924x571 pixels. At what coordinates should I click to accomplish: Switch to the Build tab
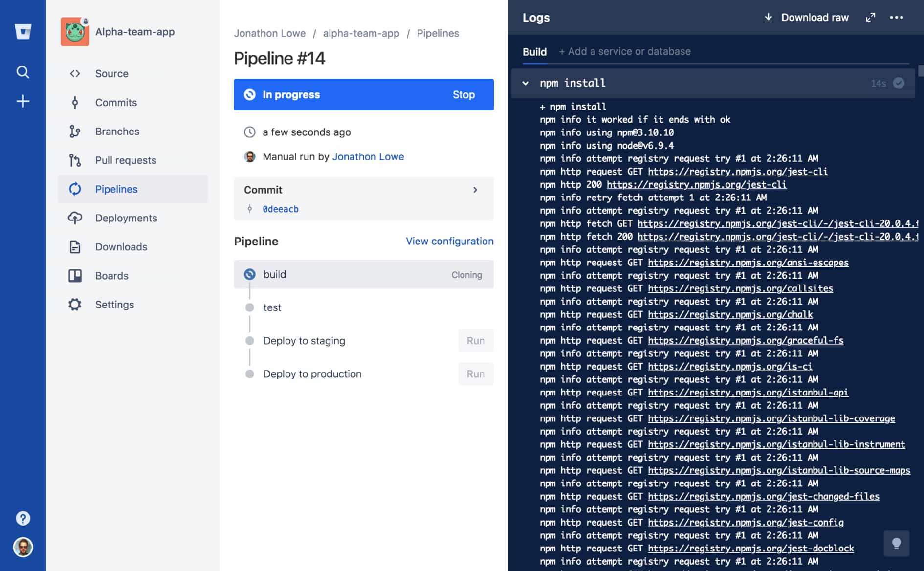pos(534,51)
